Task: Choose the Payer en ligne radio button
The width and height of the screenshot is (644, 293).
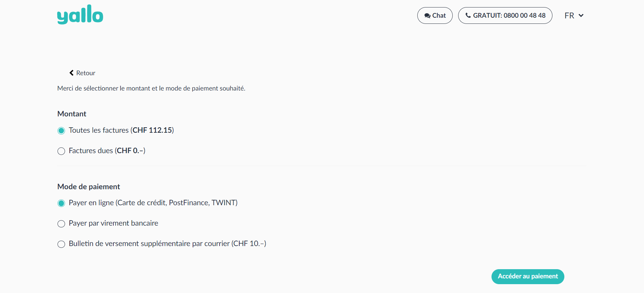Action: [x=61, y=203]
